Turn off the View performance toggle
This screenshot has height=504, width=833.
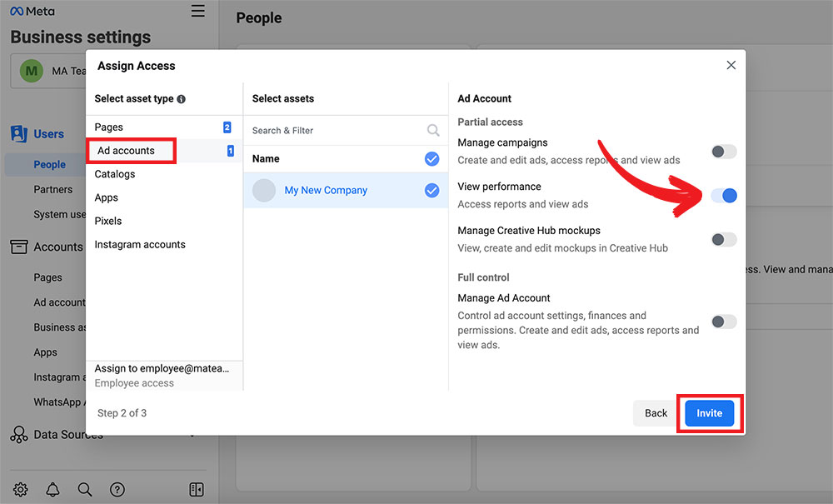coord(723,196)
